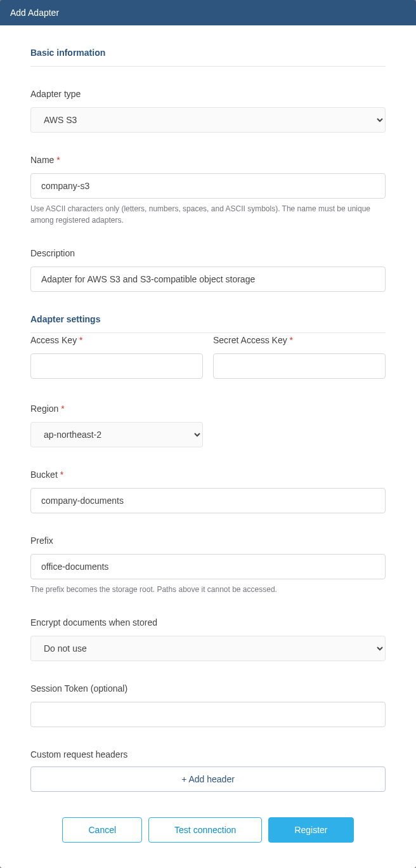Select the Bucket field with company-documents
416x868 pixels.
pos(208,501)
